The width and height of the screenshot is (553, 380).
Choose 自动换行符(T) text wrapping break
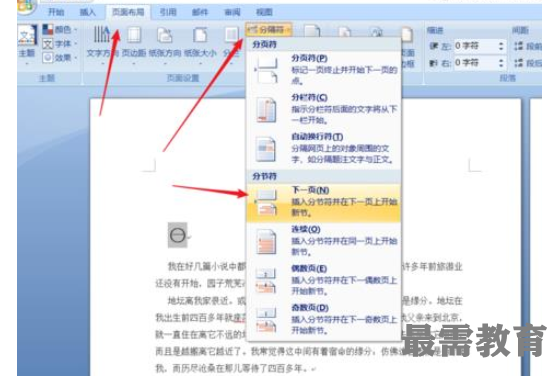(x=324, y=148)
